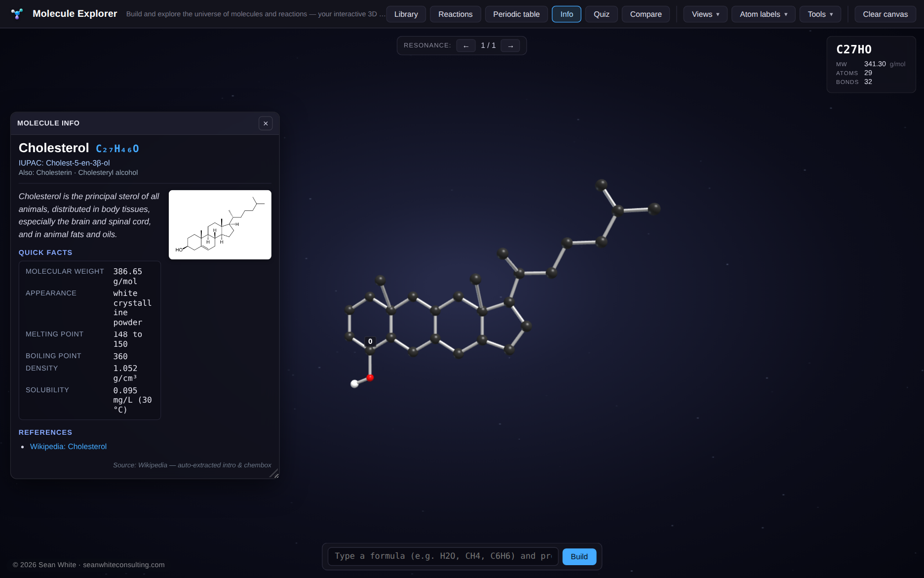This screenshot has width=924, height=578.
Task: Expand the Tools dropdown
Action: tap(820, 14)
